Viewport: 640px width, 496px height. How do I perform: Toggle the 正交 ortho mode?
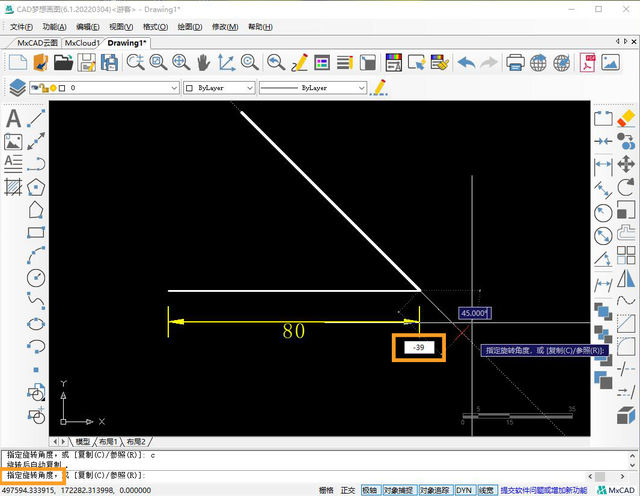tap(348, 490)
